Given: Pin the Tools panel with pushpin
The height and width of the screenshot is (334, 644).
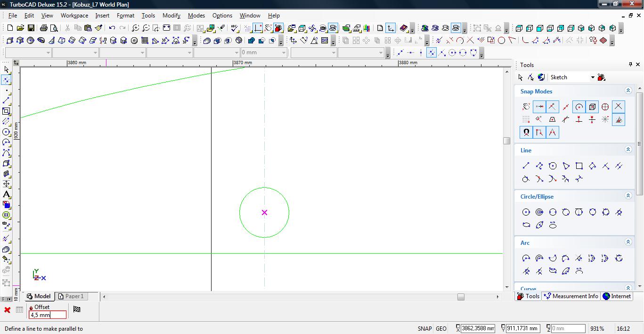Looking at the screenshot, I should (630, 65).
